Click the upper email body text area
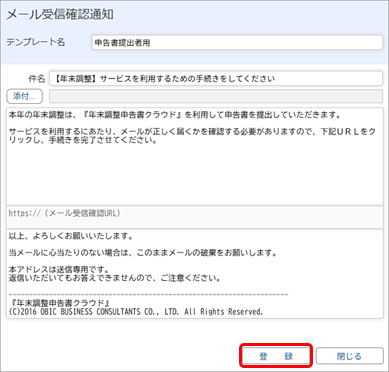This screenshot has height=372, width=389. click(195, 156)
